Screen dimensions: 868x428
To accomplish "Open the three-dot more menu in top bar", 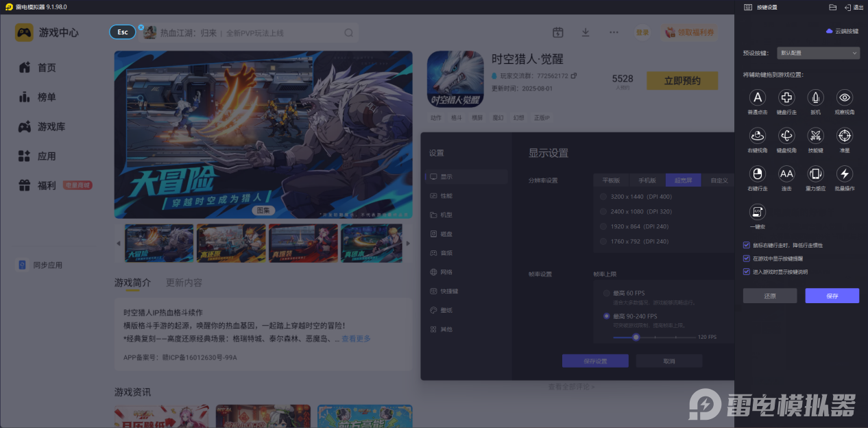I will (x=614, y=32).
